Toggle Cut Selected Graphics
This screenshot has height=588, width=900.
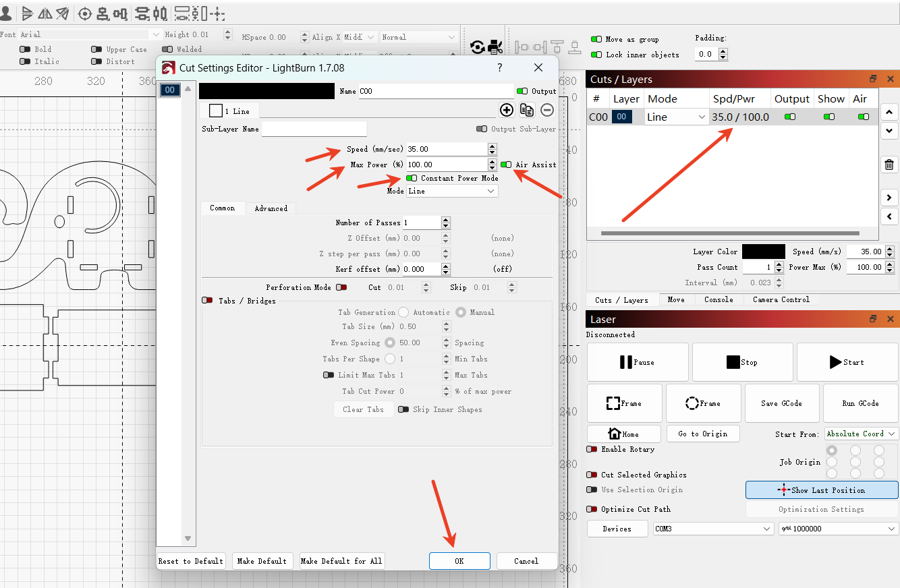[592, 475]
